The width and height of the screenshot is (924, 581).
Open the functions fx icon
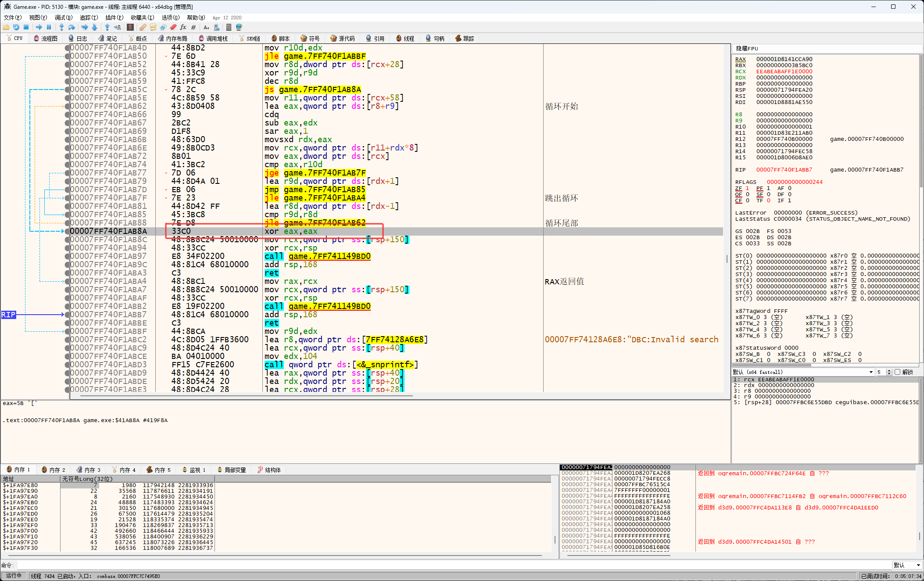click(183, 27)
